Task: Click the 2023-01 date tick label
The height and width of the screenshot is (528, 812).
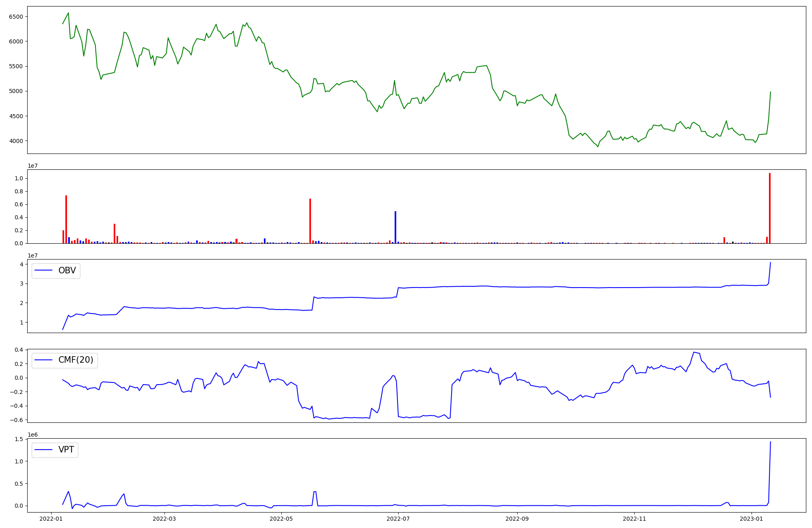Action: click(752, 519)
